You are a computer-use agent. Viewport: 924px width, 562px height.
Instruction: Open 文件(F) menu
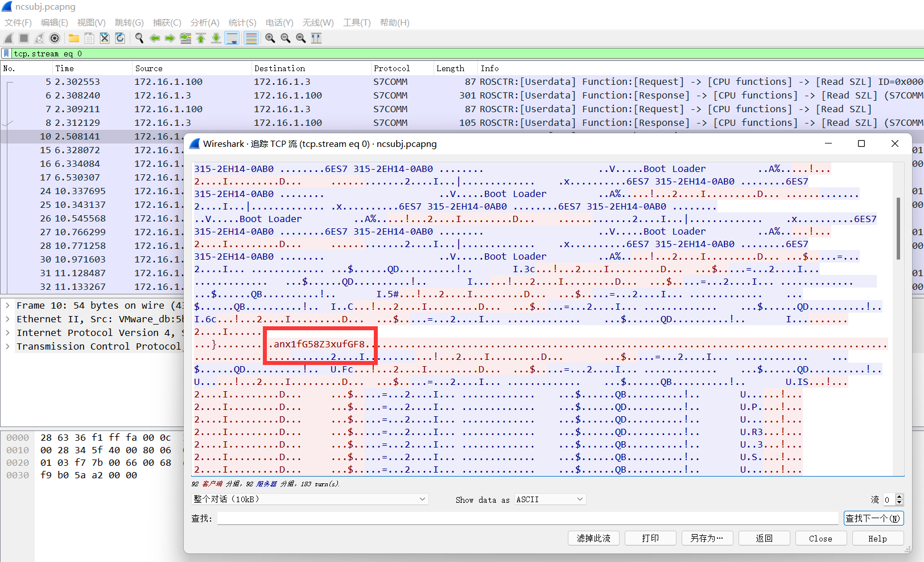pyautogui.click(x=18, y=23)
